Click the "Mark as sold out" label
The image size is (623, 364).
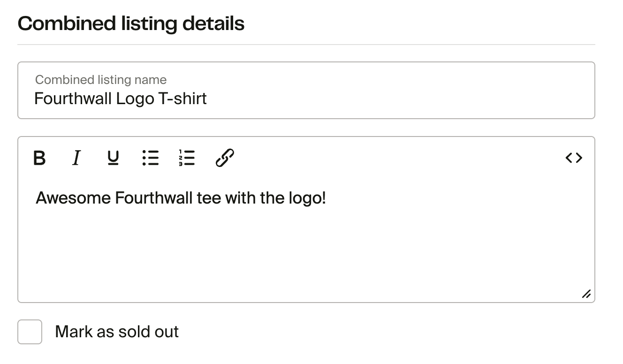pos(117,332)
